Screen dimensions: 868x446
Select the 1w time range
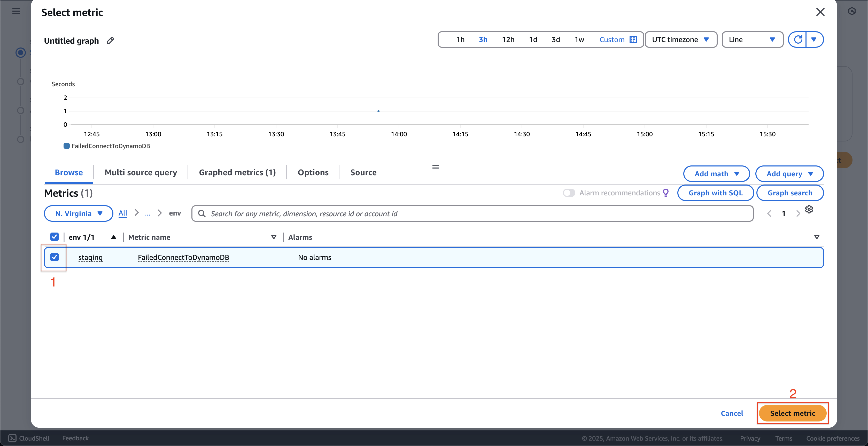pos(579,40)
